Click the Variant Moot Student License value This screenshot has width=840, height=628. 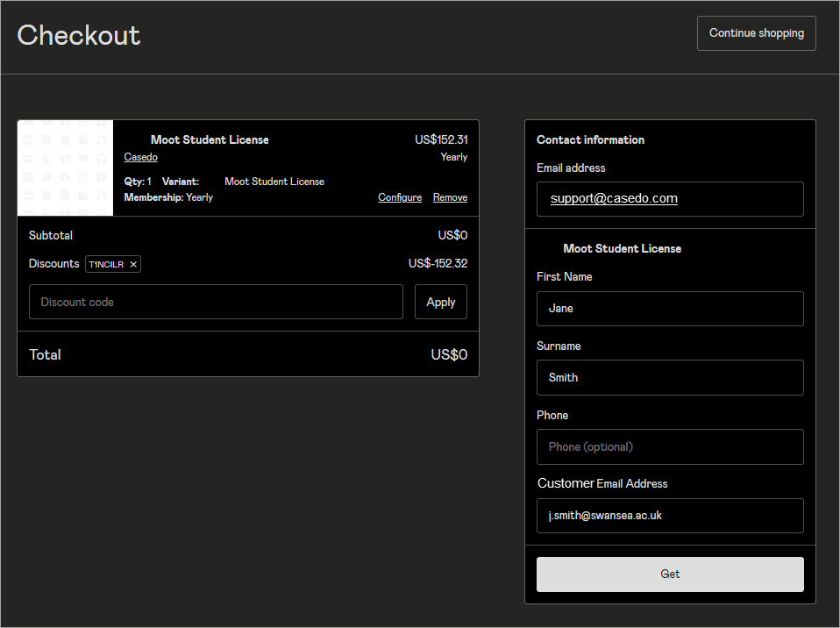click(274, 182)
